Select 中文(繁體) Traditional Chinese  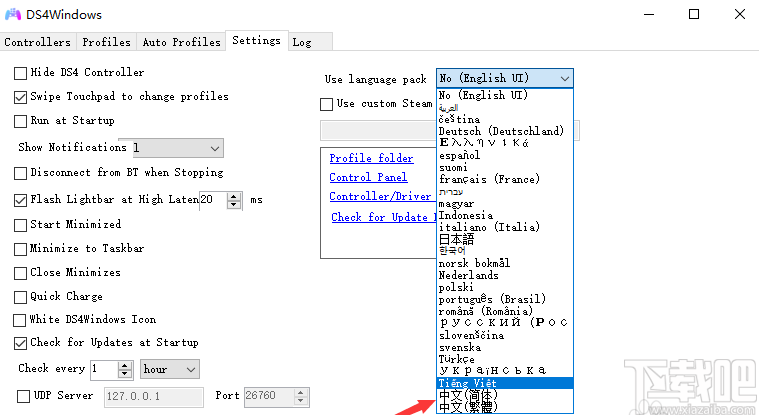505,407
